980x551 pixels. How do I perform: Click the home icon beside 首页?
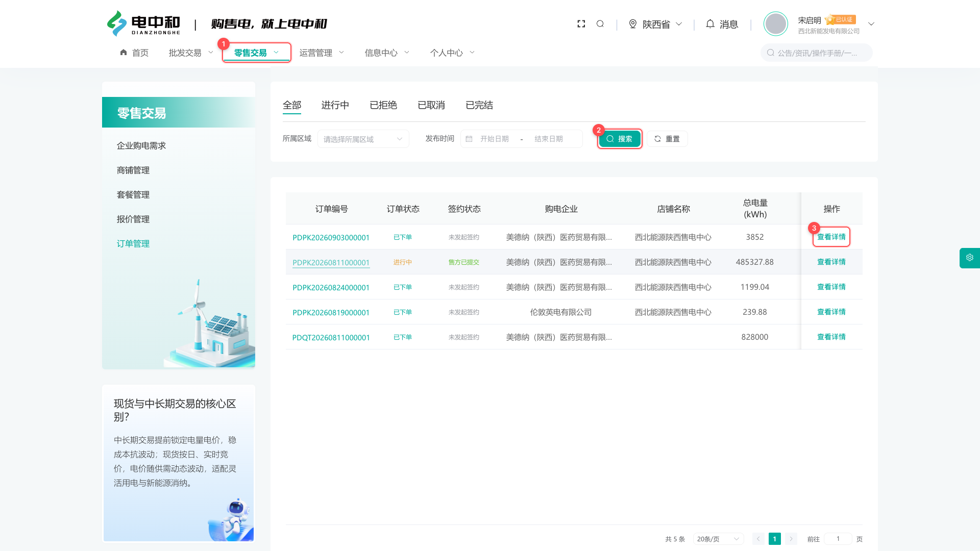(124, 53)
